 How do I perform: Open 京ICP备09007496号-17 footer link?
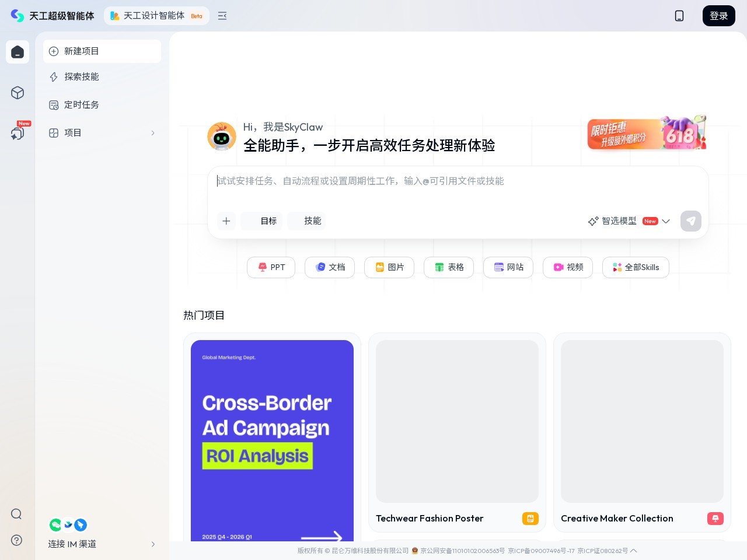(541, 551)
